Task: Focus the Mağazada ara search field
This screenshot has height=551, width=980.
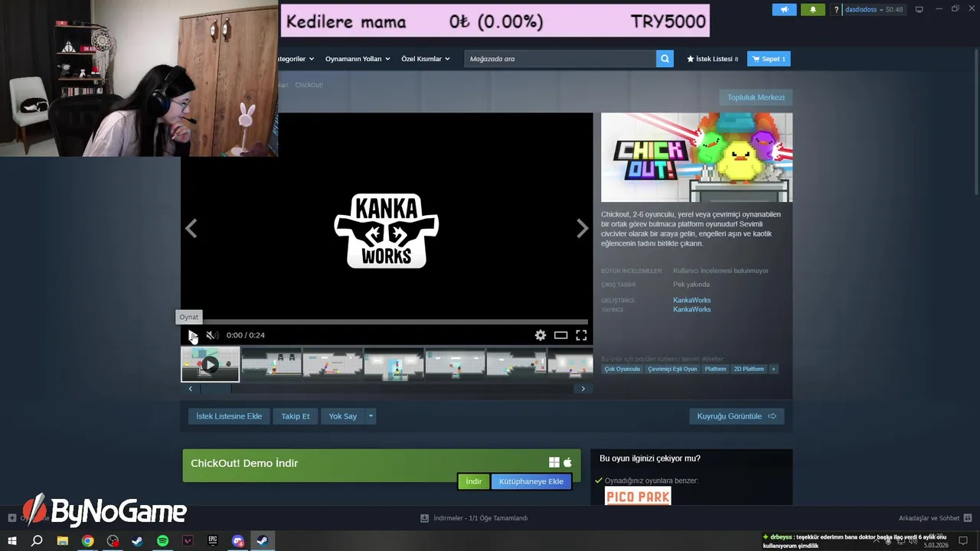Action: point(560,59)
